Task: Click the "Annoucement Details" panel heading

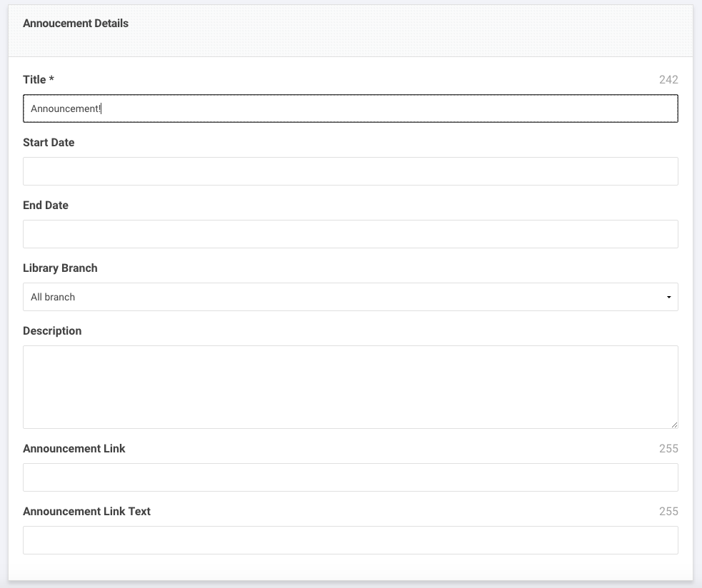Action: (x=76, y=24)
